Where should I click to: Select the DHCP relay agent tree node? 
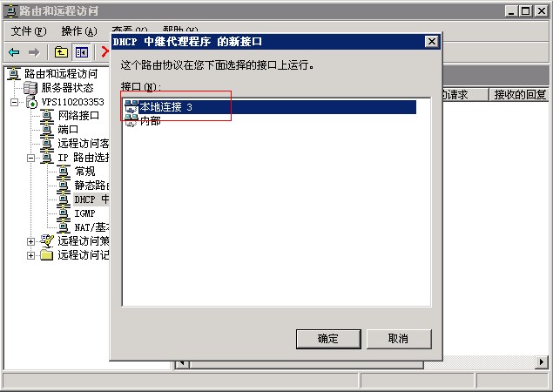click(91, 199)
